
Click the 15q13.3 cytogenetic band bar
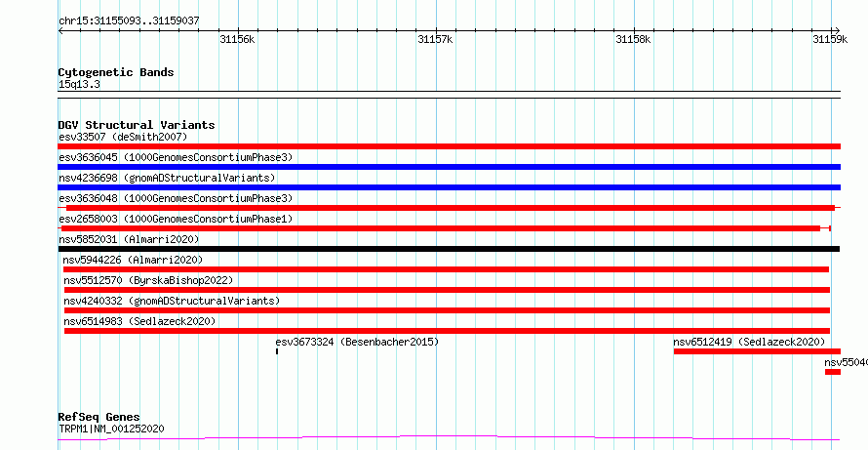click(x=449, y=95)
